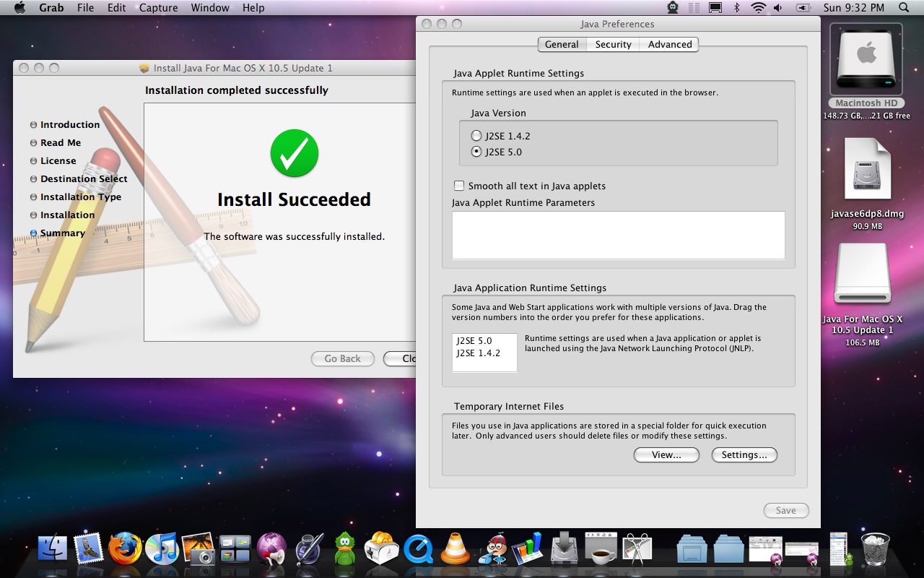924x578 pixels.
Task: Open Firefox from the dock
Action: (x=126, y=549)
